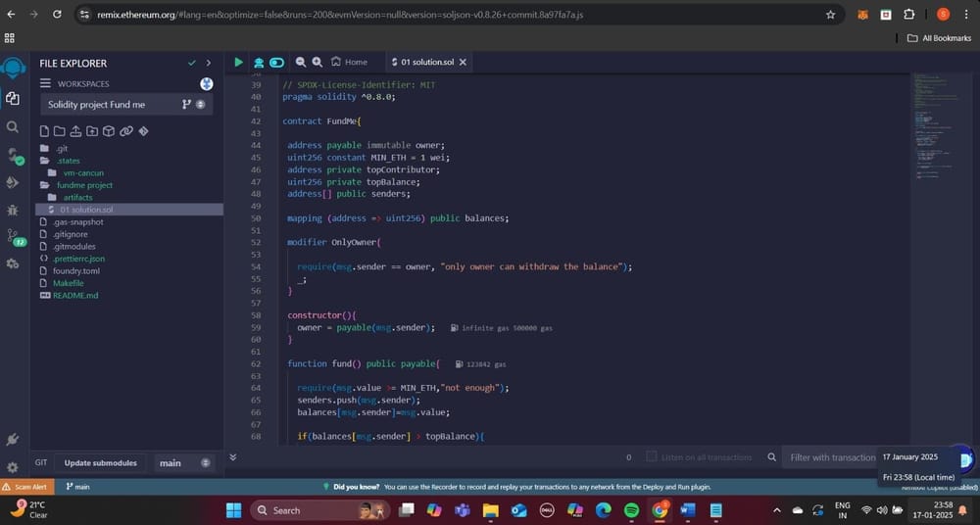
Task: Focus the Filter with transaction field
Action: [832, 457]
